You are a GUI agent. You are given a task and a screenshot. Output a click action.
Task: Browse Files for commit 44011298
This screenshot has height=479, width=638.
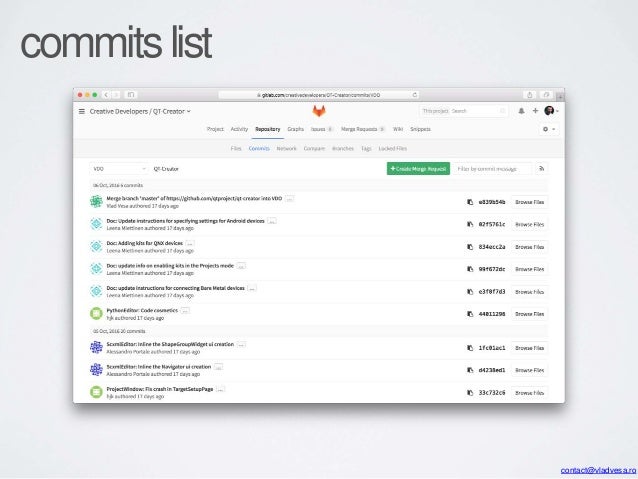529,314
